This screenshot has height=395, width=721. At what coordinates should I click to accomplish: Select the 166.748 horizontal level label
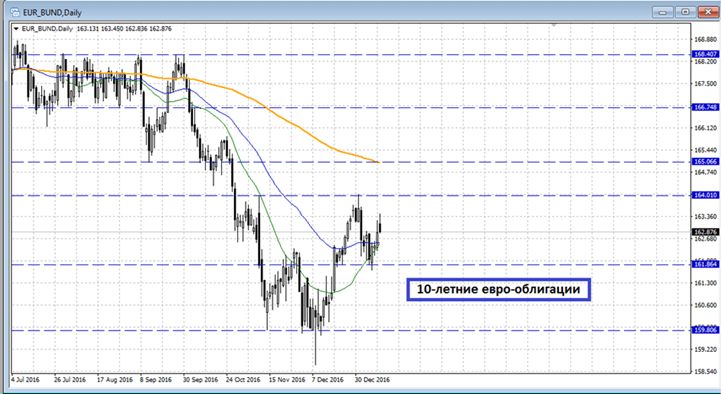click(705, 107)
